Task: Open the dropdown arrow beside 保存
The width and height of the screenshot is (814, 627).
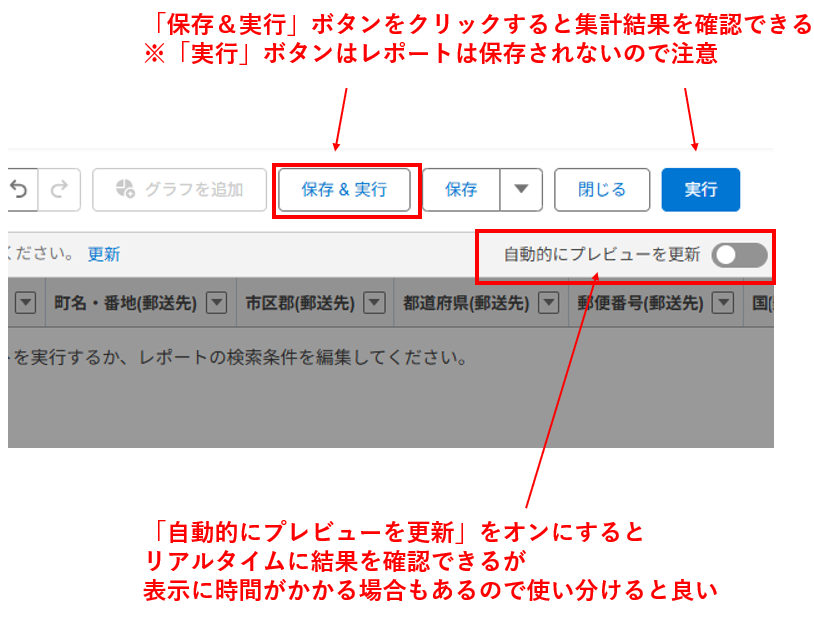Action: [521, 189]
